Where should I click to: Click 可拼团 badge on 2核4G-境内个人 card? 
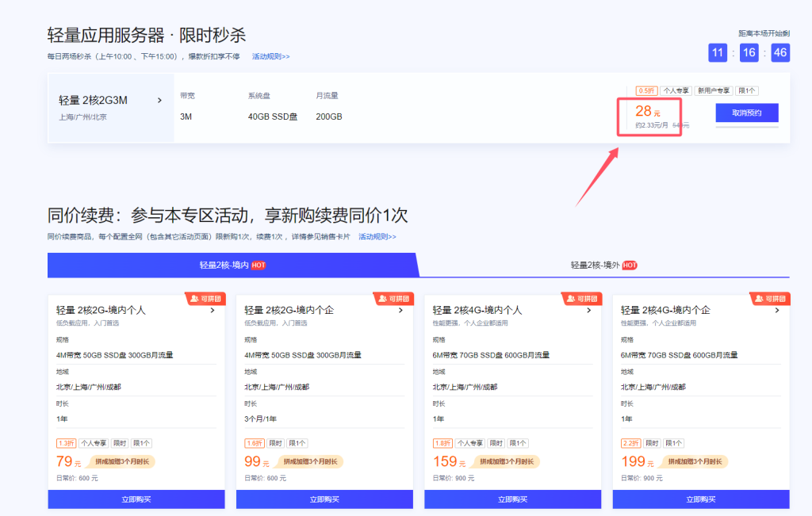[x=582, y=299]
